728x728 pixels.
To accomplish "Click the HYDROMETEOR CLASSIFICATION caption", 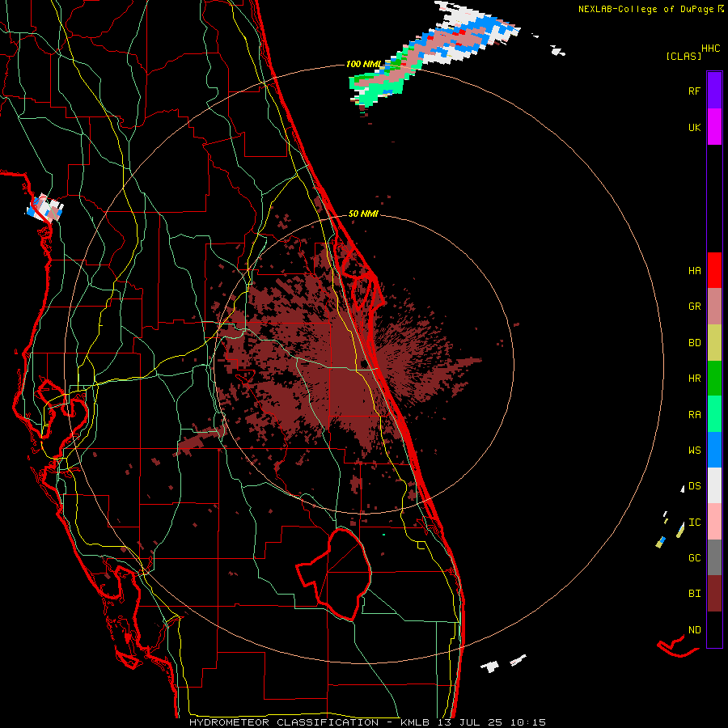I will click(x=284, y=722).
